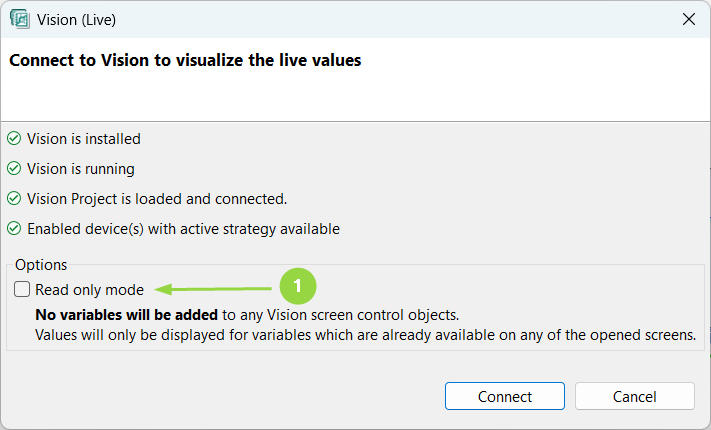Click the green numbered callout badge 1
This screenshot has height=430, width=711.
tap(297, 286)
